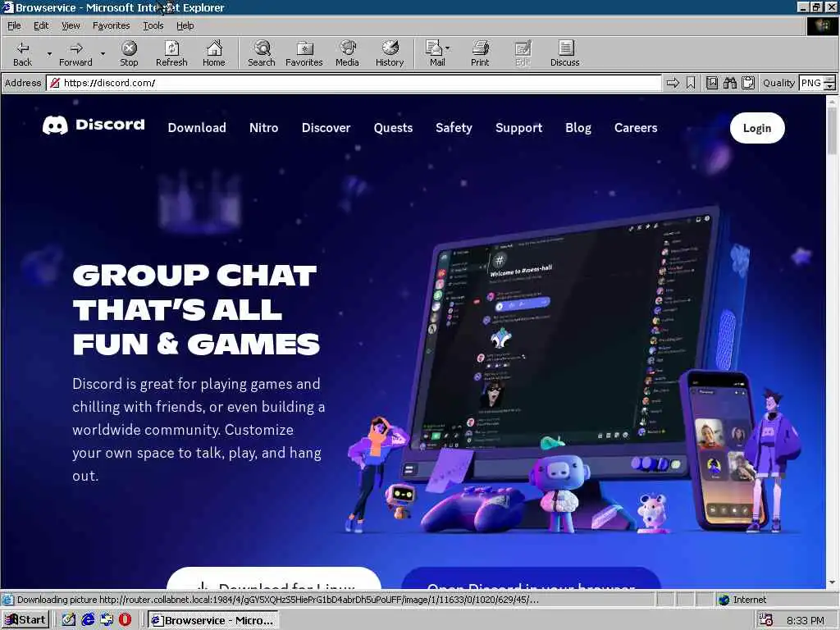840x630 pixels.
Task: Launch Internet Explorer from quick launch bar
Action: coord(88,620)
